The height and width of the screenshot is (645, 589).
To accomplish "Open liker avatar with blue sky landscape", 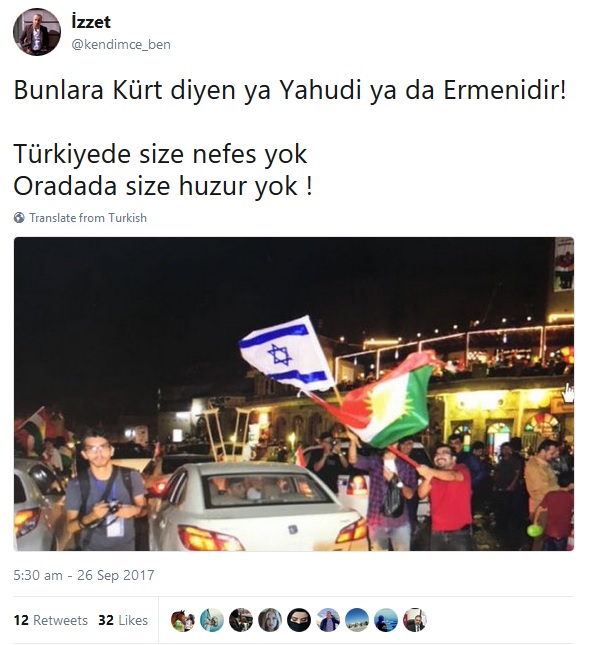I will [357, 620].
